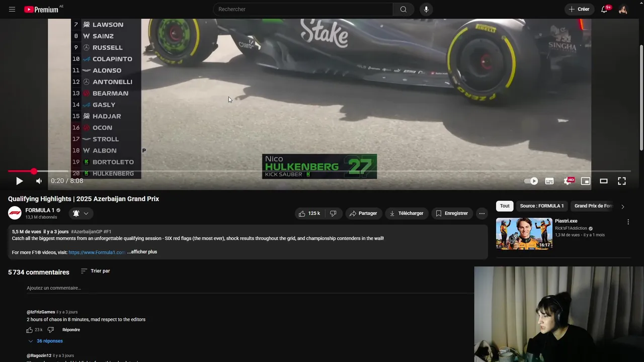Open the more actions three-dot menu
The width and height of the screenshot is (644, 362).
tap(482, 213)
